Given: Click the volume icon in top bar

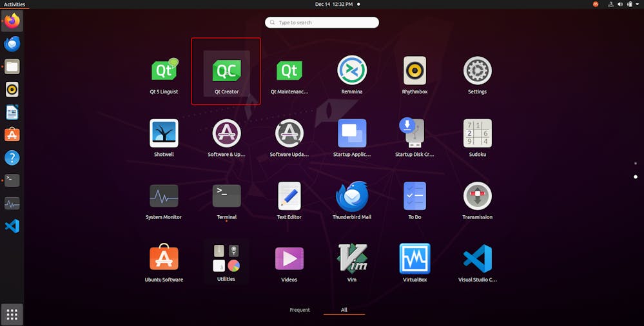Looking at the screenshot, I should 620,4.
